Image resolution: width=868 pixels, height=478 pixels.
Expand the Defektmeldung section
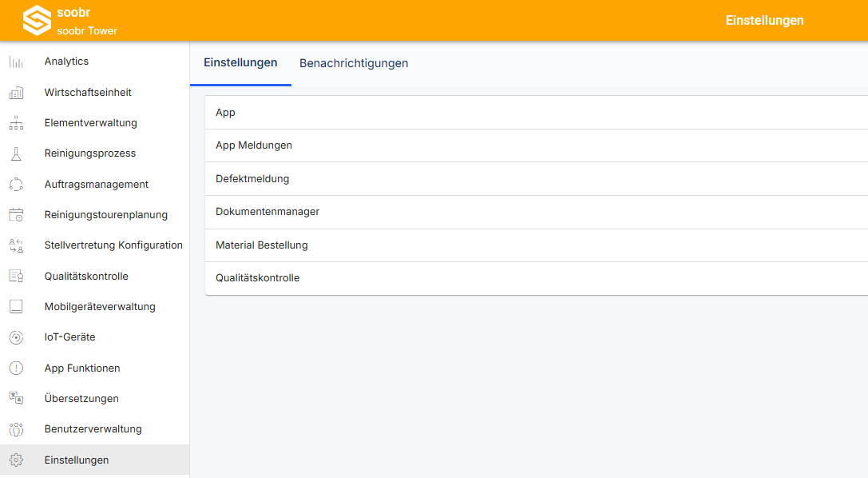[x=537, y=179]
